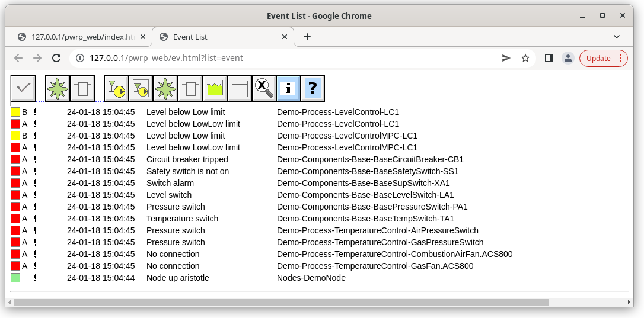Viewport: 644px width, 318px height.
Task: Click 'Node up aristotle' event text
Action: [x=178, y=278]
